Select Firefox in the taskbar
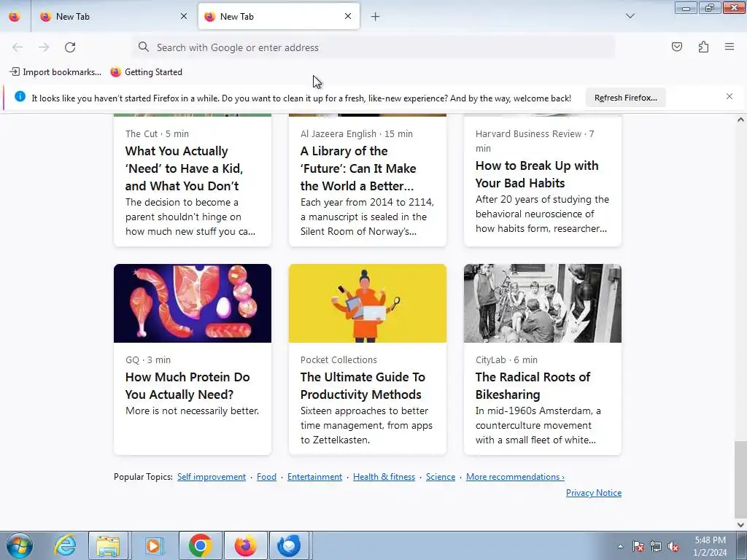 [x=245, y=545]
